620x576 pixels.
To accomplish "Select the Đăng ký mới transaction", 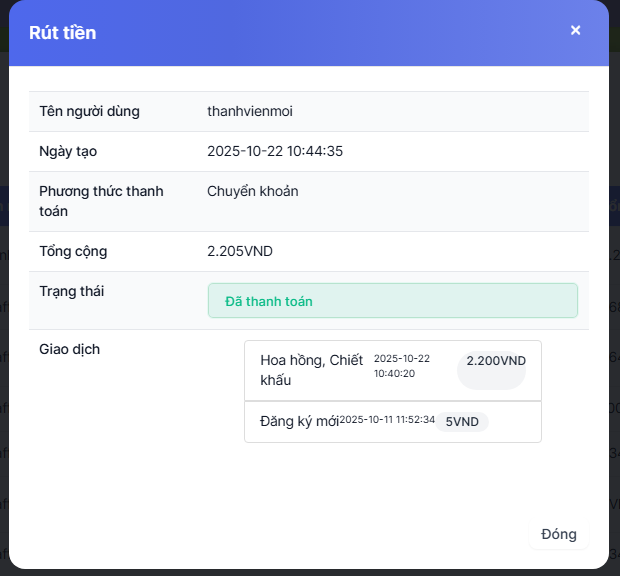I will [x=299, y=420].
